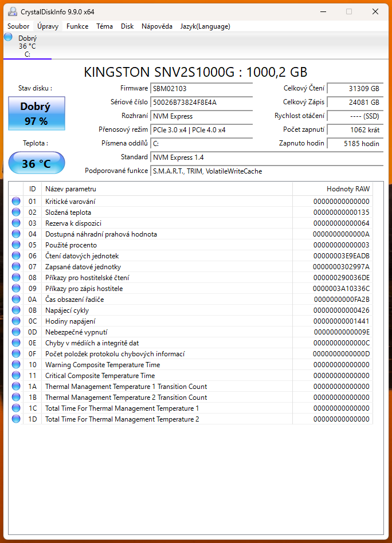Click the serial number field 50026B73824F8E4A
The height and width of the screenshot is (543, 392).
point(201,102)
